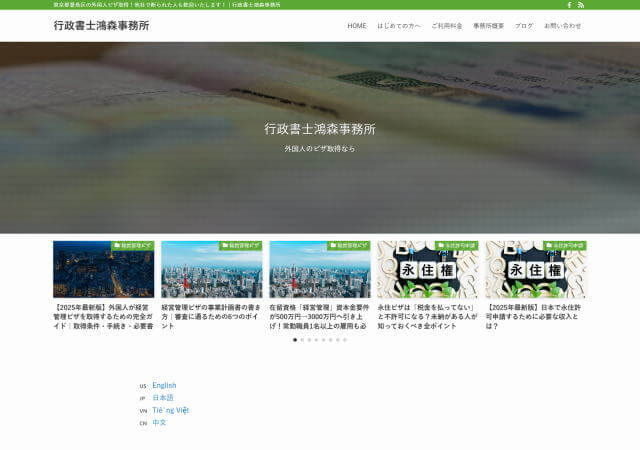The width and height of the screenshot is (640, 450).
Task: Click the VN flag code beside Tiếng Việt
Action: coord(143,411)
